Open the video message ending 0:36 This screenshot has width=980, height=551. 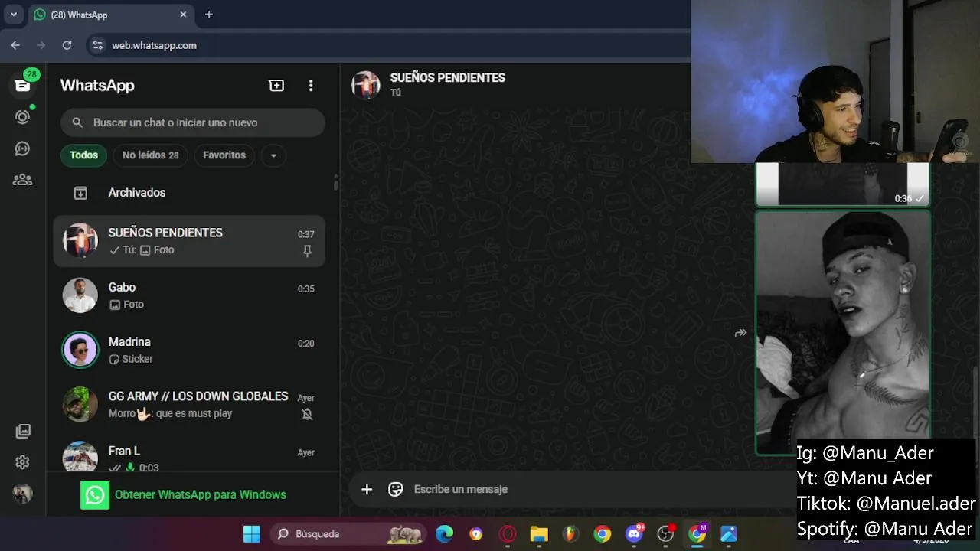843,185
